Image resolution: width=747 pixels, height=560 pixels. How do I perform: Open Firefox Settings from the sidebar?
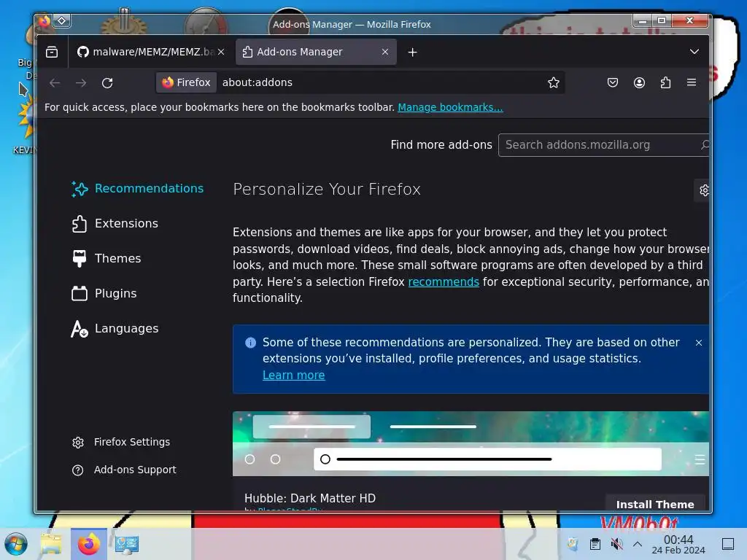click(x=121, y=442)
